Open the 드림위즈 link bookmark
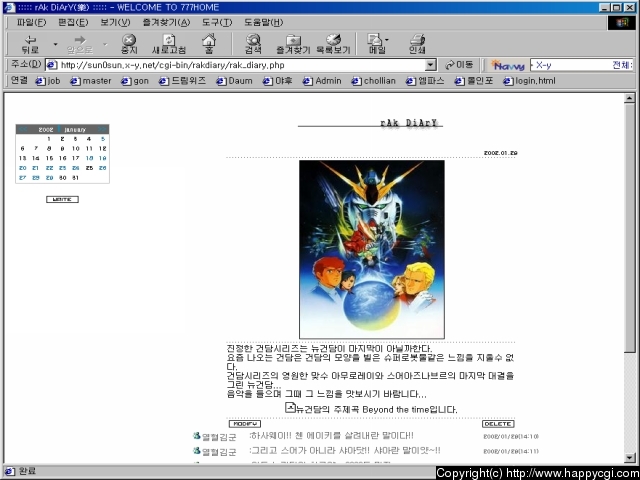 click(182, 81)
